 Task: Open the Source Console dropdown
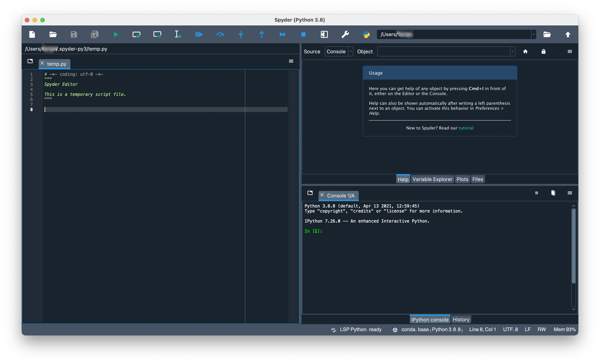point(339,51)
